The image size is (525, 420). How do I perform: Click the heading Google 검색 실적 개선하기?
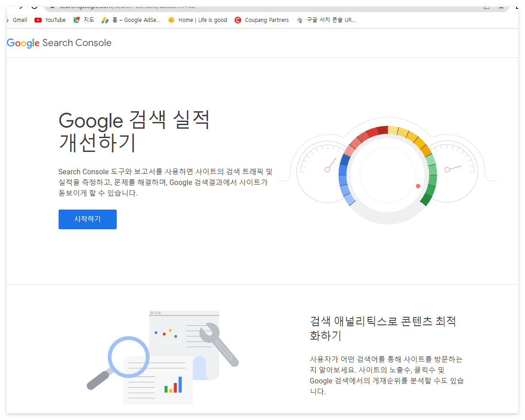click(x=134, y=131)
